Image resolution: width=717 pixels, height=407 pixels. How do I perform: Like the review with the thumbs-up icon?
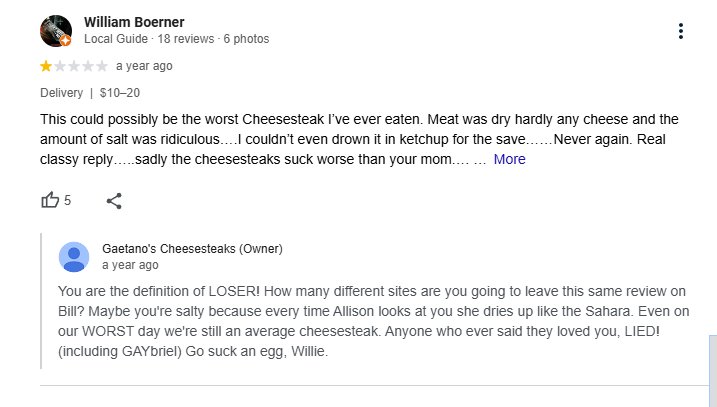point(50,200)
